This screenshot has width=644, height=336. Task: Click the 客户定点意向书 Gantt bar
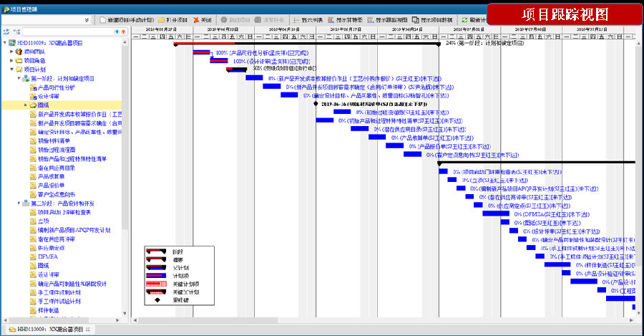pos(412,154)
